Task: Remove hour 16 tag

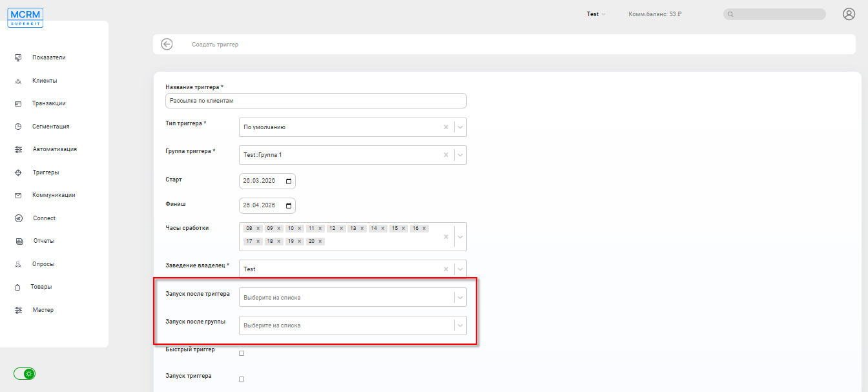Action: coord(424,229)
